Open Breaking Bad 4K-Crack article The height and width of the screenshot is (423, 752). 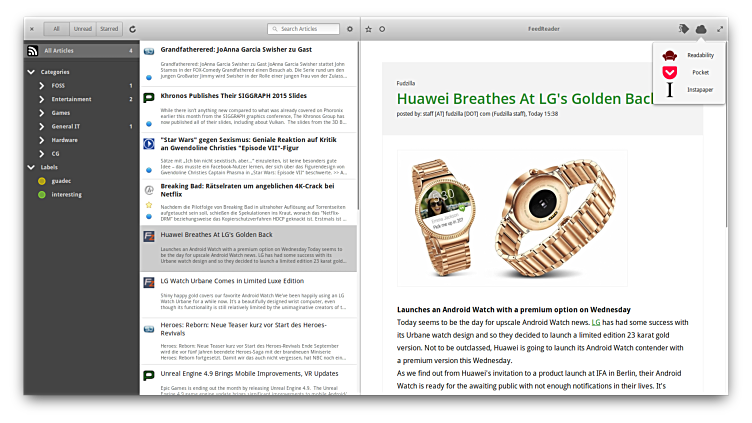(x=248, y=202)
